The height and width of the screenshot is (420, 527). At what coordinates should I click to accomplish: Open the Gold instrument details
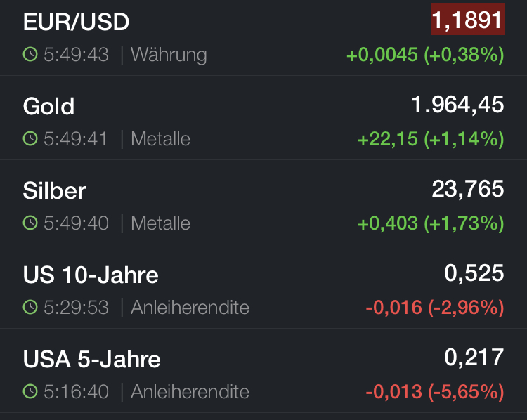coord(48,107)
